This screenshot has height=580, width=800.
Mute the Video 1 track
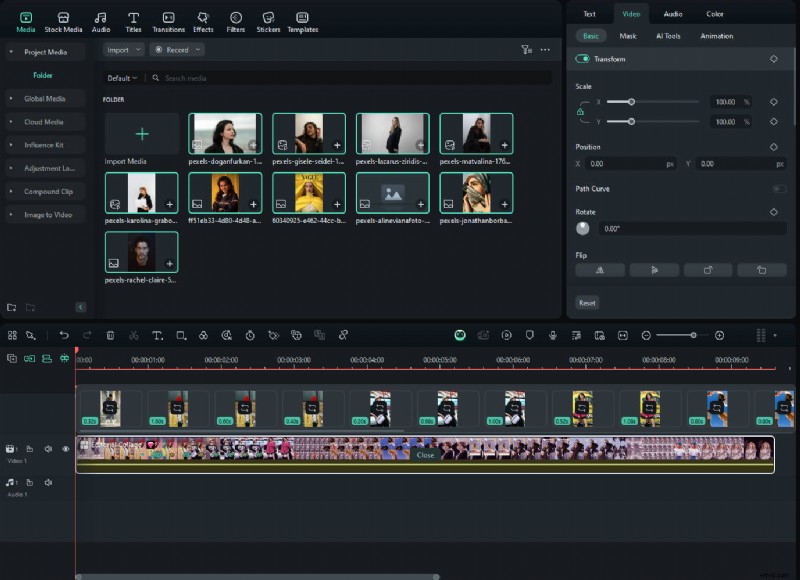click(49, 449)
